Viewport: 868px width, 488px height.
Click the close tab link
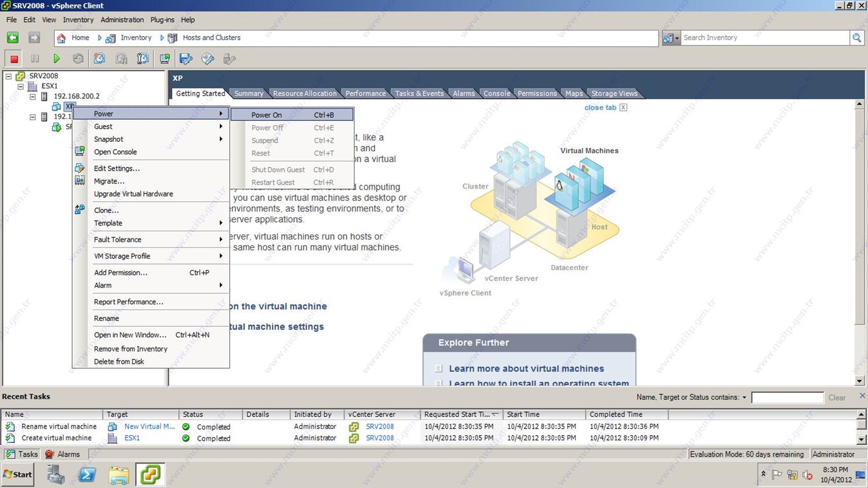(600, 107)
